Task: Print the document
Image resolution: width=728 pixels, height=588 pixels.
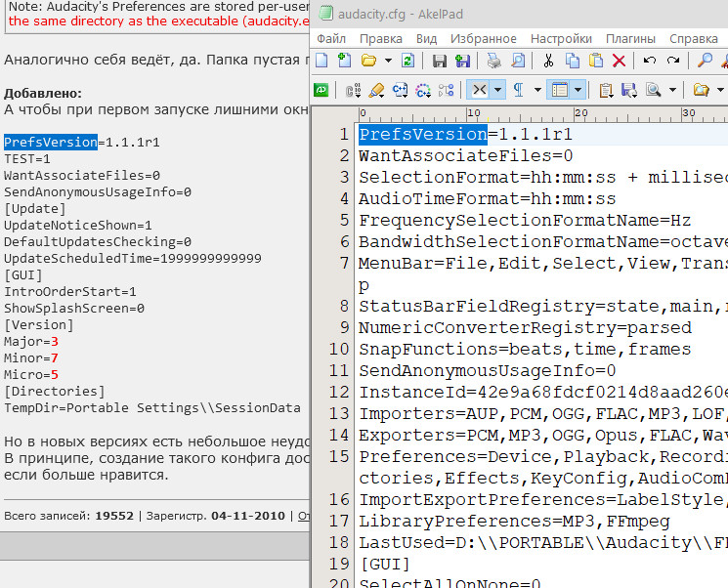Action: pos(494,61)
